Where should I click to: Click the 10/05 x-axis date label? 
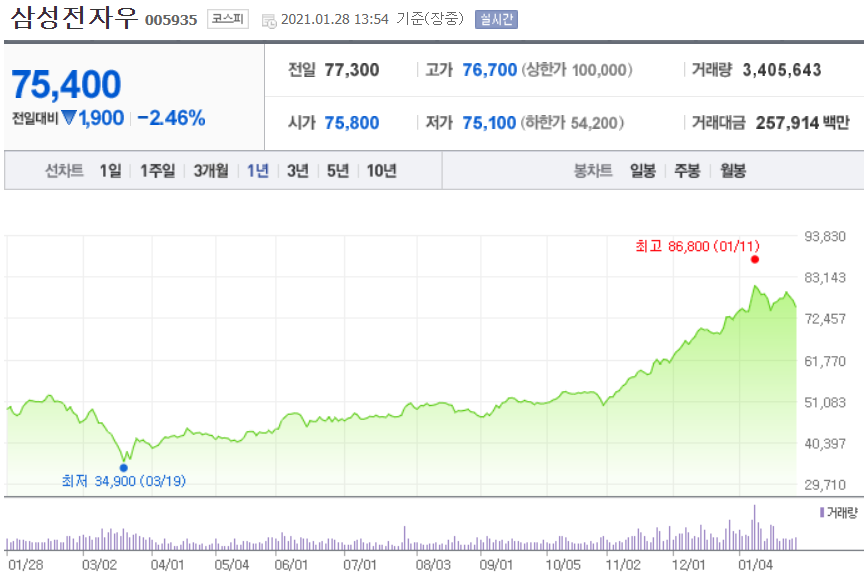(563, 565)
